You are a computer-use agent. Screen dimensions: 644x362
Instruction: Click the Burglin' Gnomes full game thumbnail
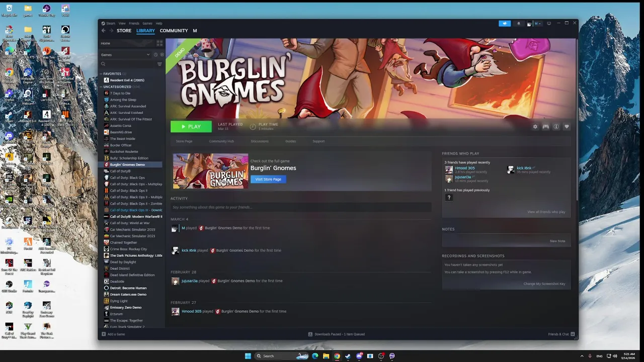tap(210, 171)
